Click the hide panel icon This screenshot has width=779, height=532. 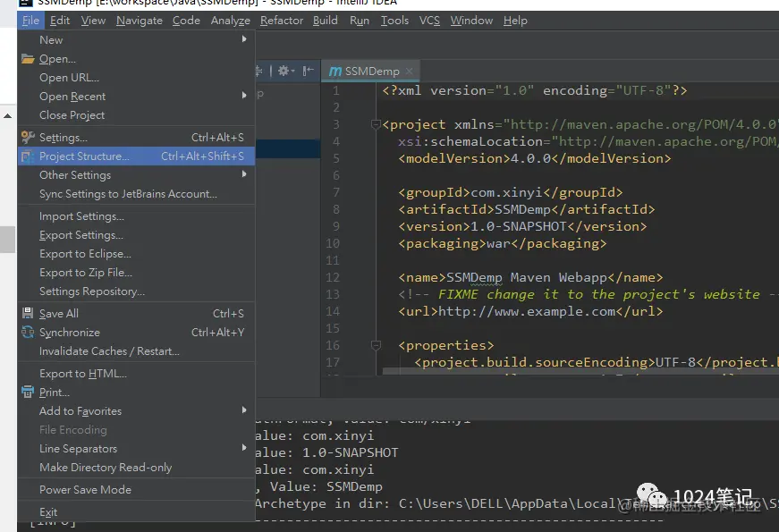308,71
